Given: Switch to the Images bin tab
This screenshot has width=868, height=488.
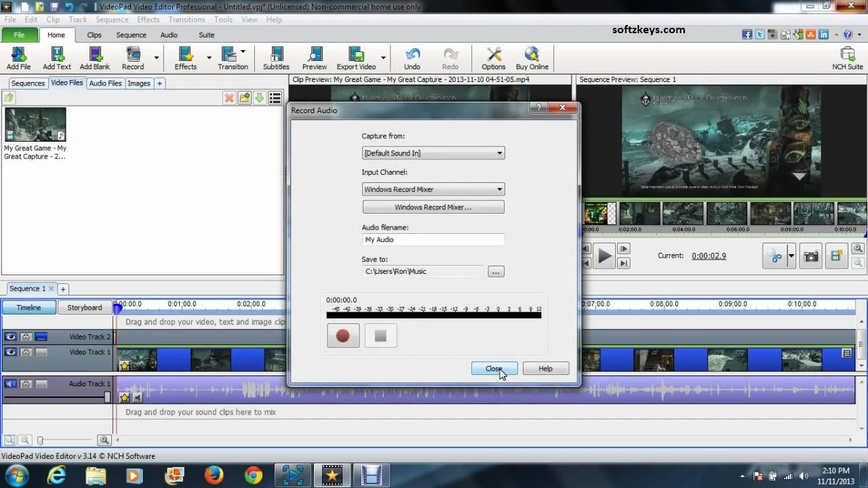Looking at the screenshot, I should pyautogui.click(x=139, y=83).
